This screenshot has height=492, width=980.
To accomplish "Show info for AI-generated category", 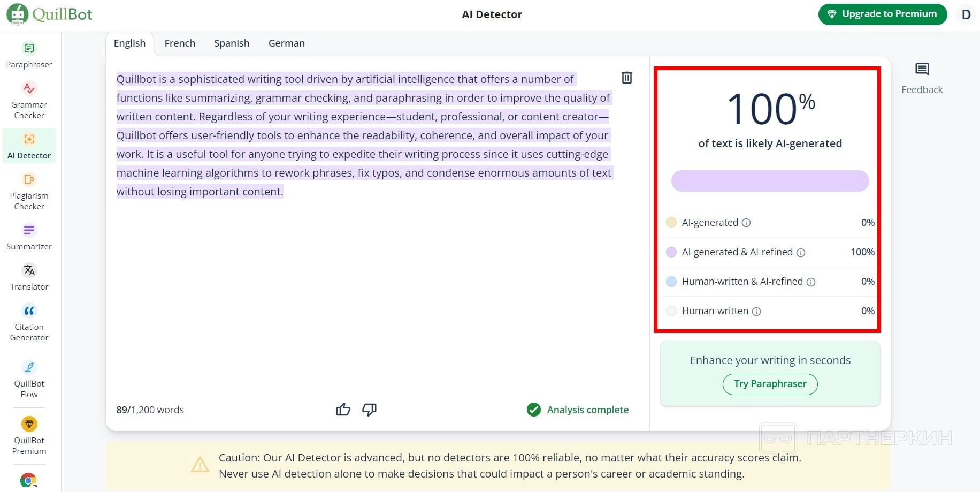I will point(746,223).
